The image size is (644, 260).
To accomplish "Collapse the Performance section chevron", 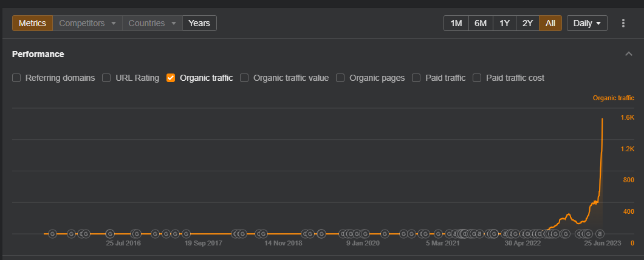I will pos(628,54).
